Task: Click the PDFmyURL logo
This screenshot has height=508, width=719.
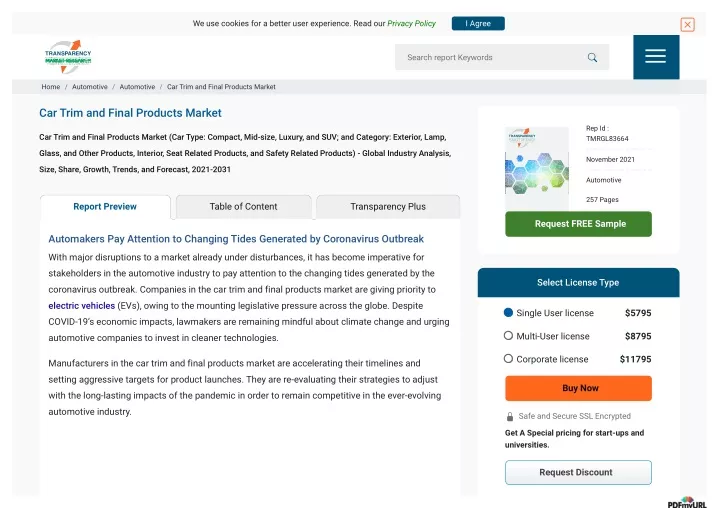Action: coord(687,503)
